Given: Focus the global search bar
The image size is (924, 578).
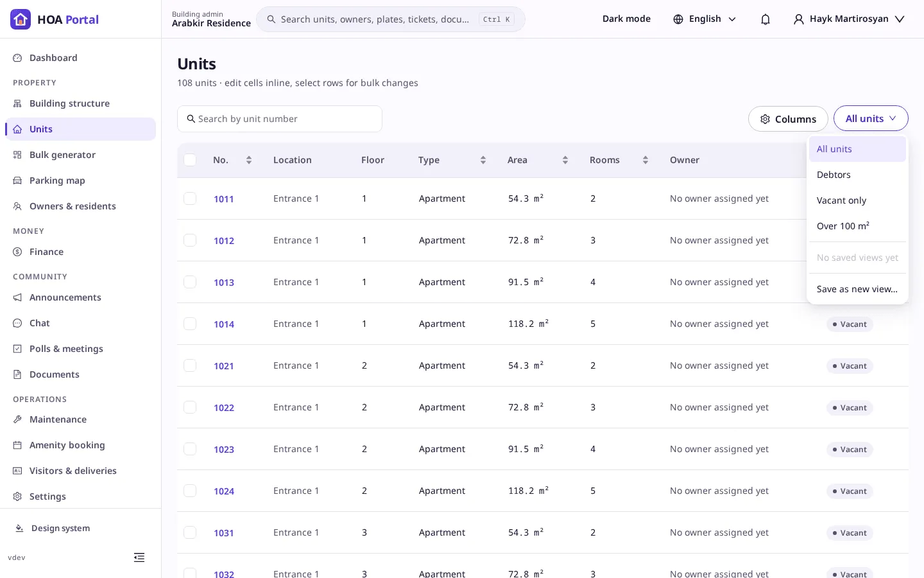Looking at the screenshot, I should tap(391, 19).
